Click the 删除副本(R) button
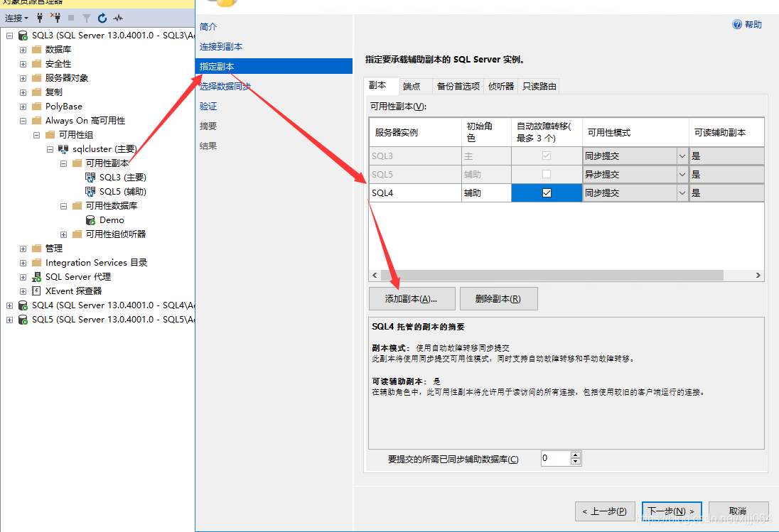Viewport: 779px width, 532px height. tap(498, 299)
